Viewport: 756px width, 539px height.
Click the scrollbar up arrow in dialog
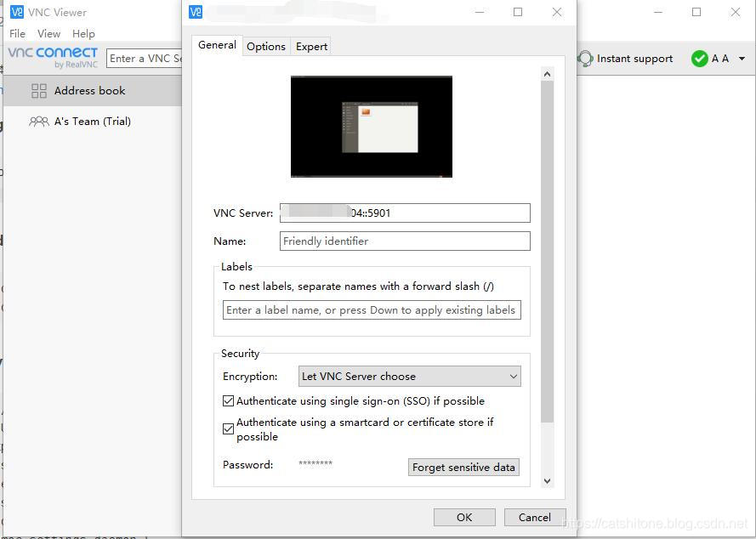pos(548,74)
